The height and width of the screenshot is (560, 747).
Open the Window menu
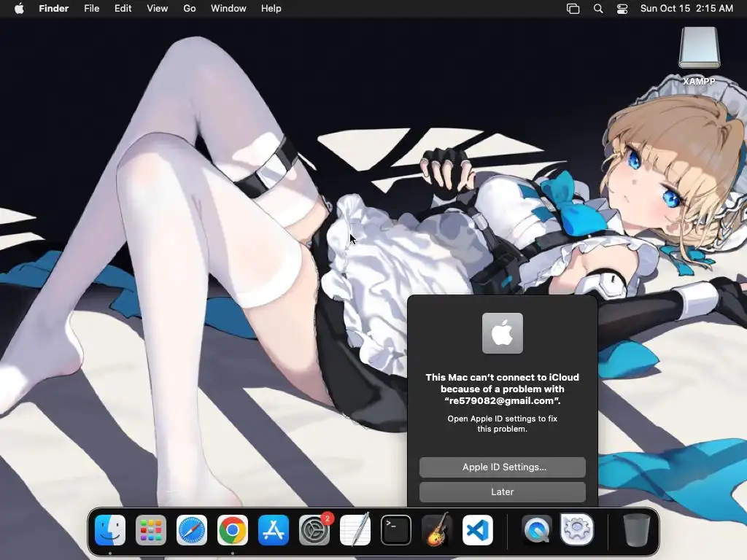coord(228,9)
